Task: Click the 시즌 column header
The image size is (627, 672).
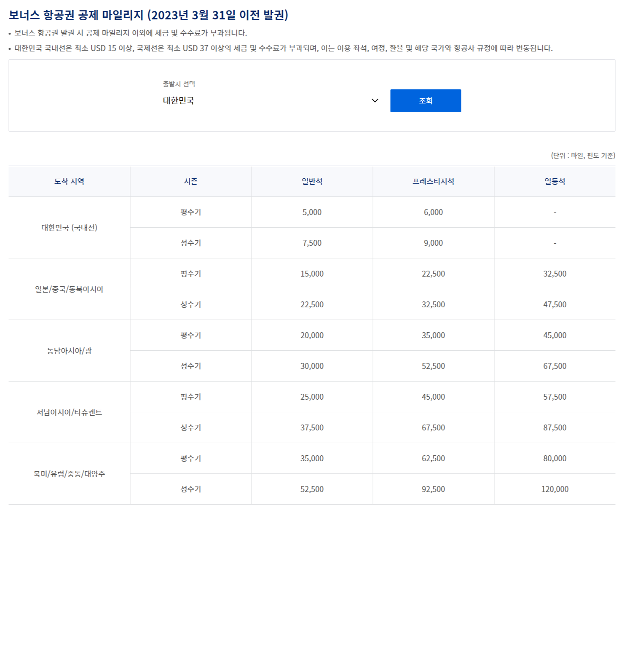Action: tap(190, 181)
